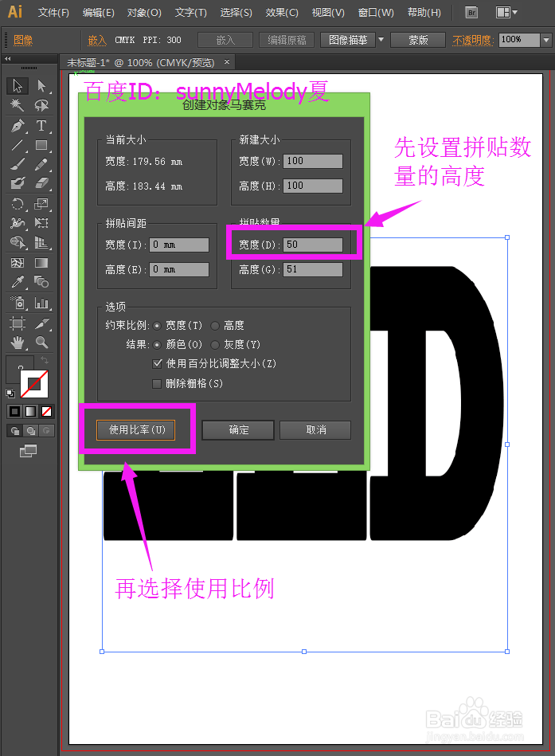Click Default Fill and Stroke icon

[x=10, y=394]
